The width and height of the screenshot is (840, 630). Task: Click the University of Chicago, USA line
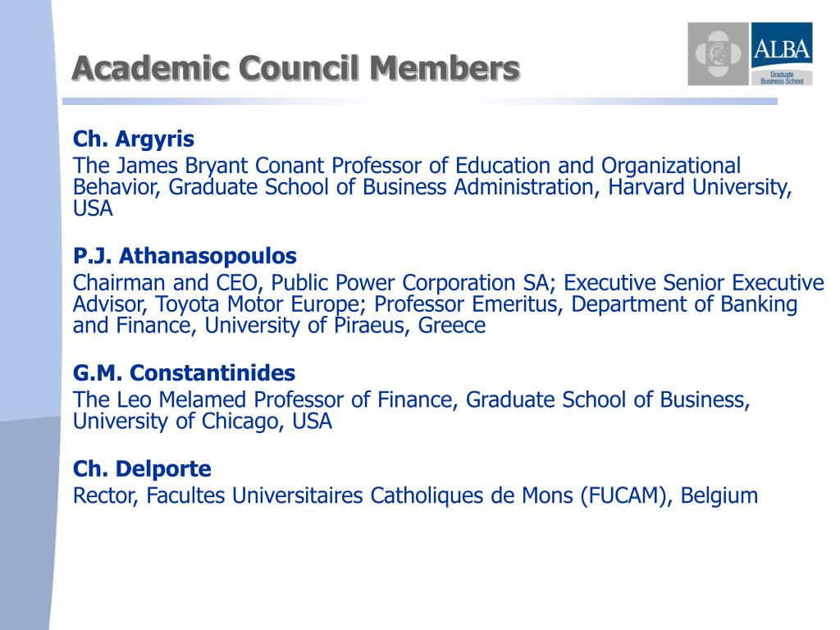click(203, 421)
